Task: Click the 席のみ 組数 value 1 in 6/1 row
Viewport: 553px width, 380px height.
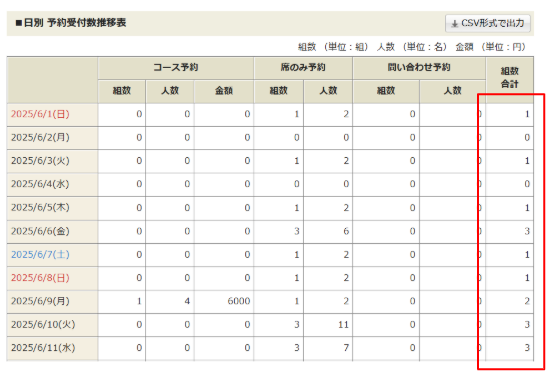Action: (x=297, y=114)
